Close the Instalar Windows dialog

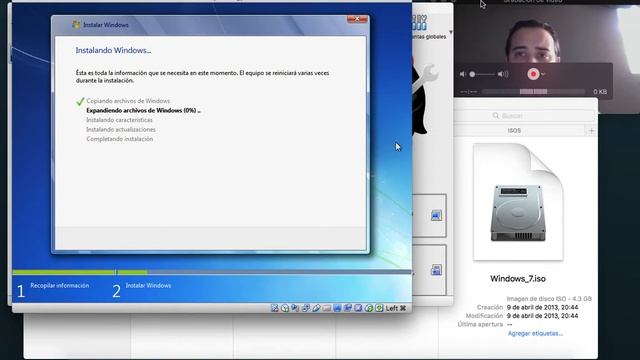point(357,19)
